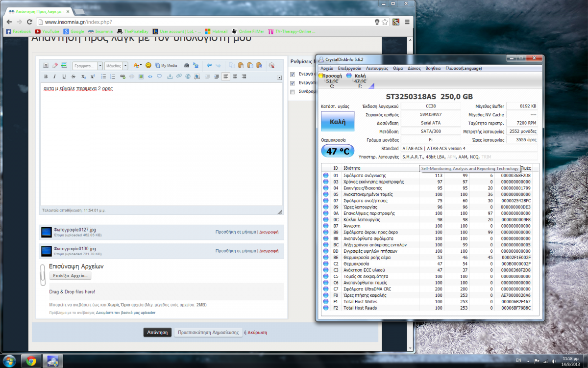588x368 pixels.
Task: Apply underline formatting in the editor
Action: [64, 77]
